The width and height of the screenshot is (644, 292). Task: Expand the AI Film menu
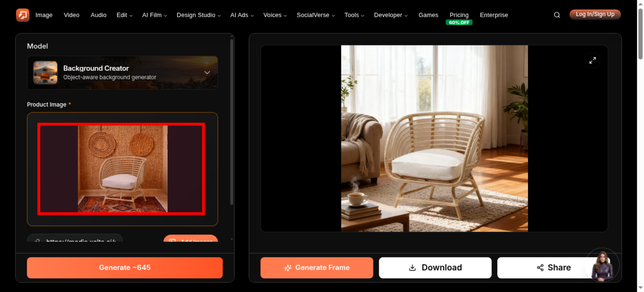pos(155,15)
